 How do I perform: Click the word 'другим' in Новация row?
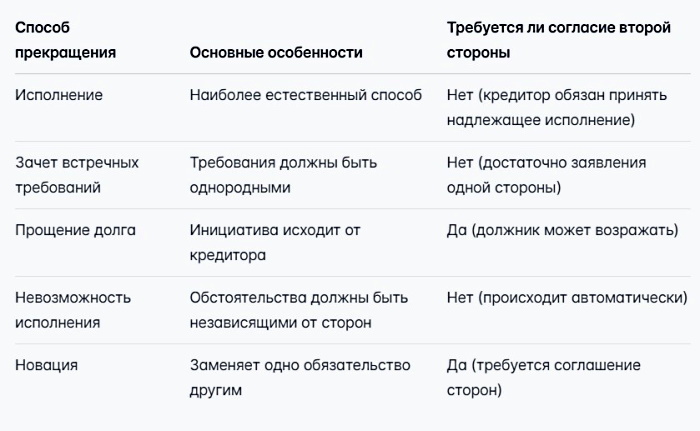tap(216, 390)
